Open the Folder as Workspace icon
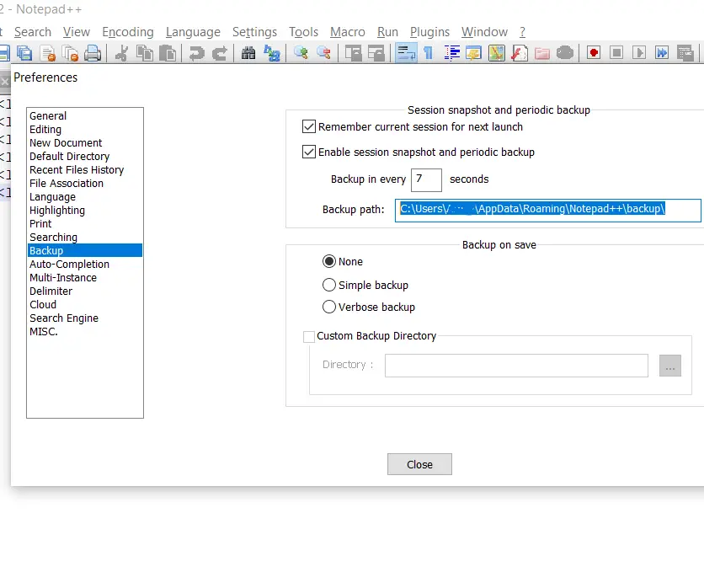The height and width of the screenshot is (588, 704). pos(542,53)
